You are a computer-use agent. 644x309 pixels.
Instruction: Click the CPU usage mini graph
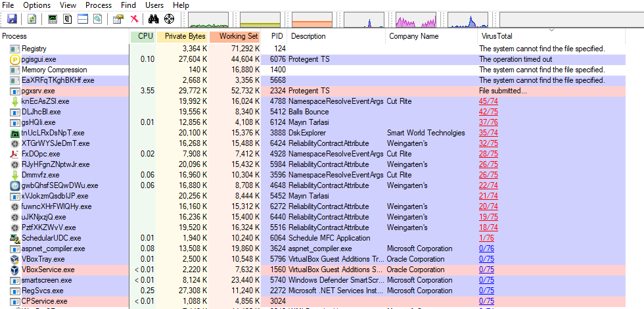click(208, 20)
